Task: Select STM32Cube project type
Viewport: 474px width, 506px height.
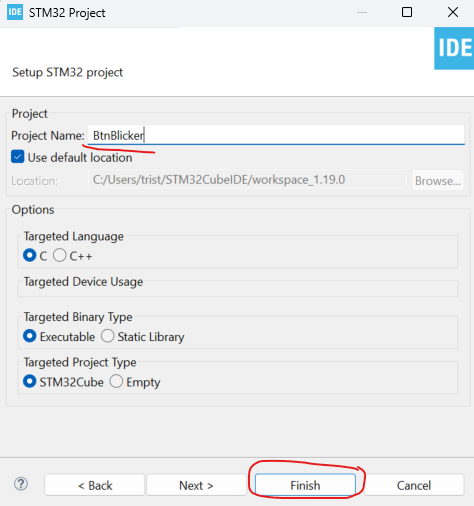Action: point(30,381)
